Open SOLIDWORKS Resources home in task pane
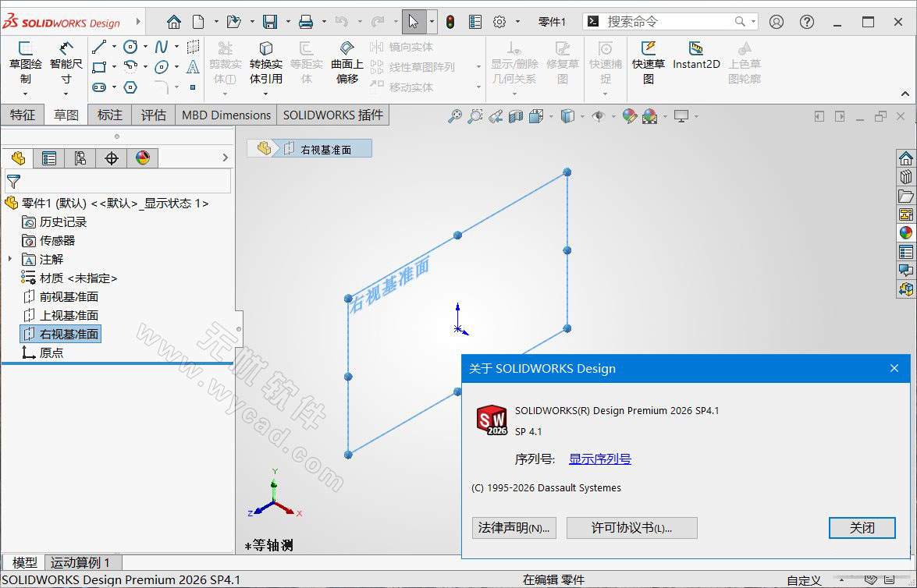 pyautogui.click(x=906, y=158)
